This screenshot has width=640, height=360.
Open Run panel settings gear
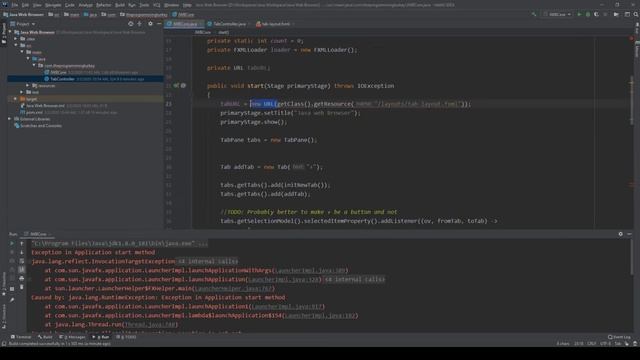click(x=620, y=234)
